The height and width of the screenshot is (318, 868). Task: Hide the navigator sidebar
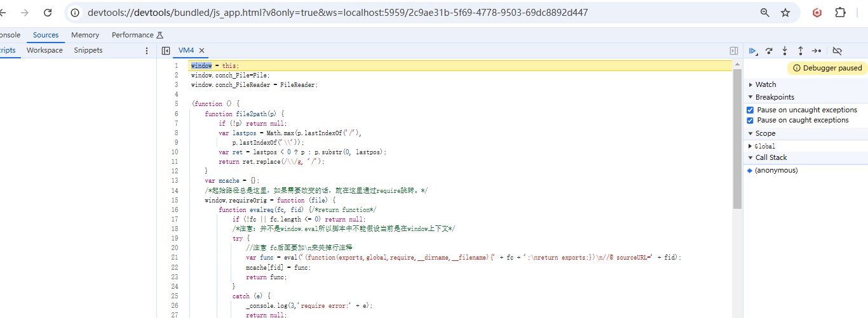(166, 51)
